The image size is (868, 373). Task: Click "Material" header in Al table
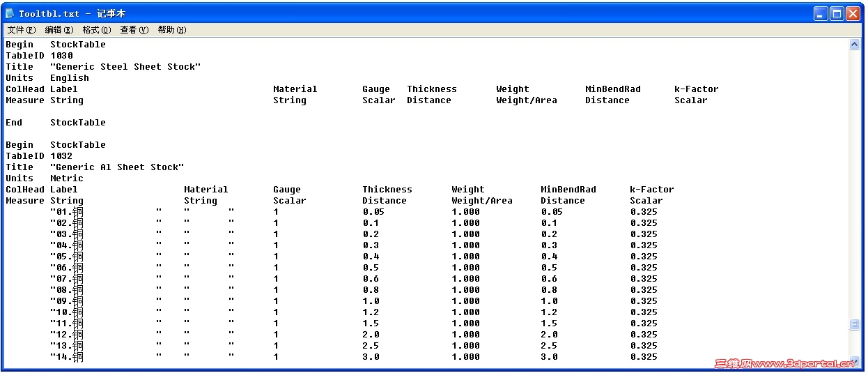point(206,190)
